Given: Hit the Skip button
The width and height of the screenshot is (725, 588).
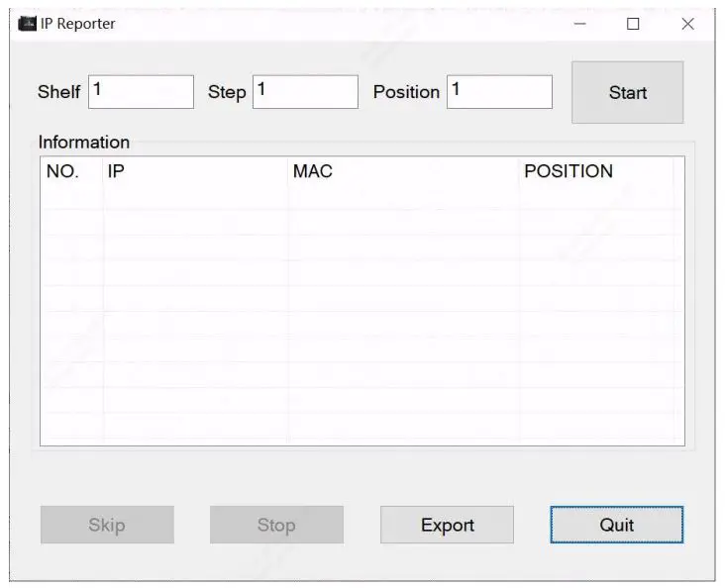Looking at the screenshot, I should pyautogui.click(x=107, y=525).
